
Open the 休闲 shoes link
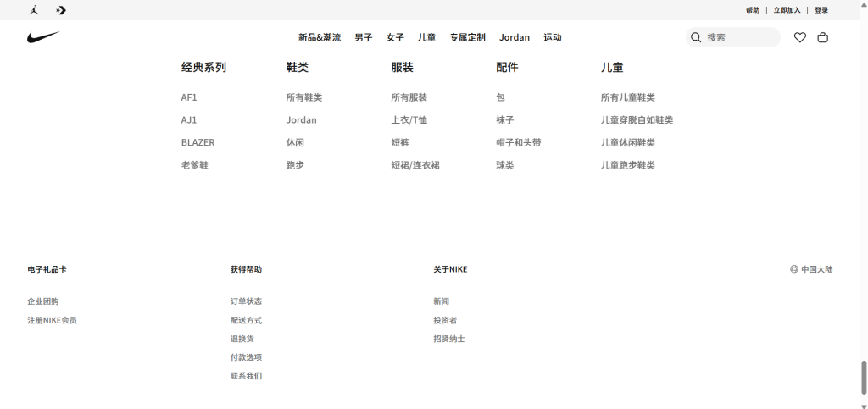tap(295, 142)
